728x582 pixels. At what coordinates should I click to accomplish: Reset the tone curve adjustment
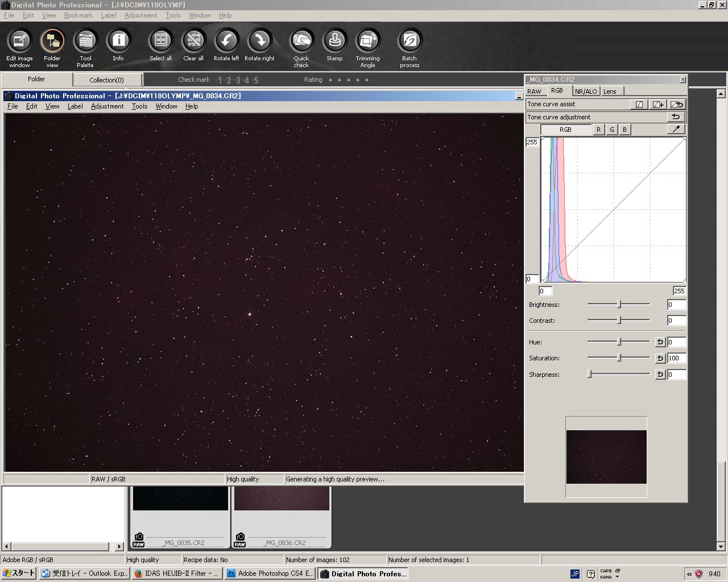pos(676,117)
